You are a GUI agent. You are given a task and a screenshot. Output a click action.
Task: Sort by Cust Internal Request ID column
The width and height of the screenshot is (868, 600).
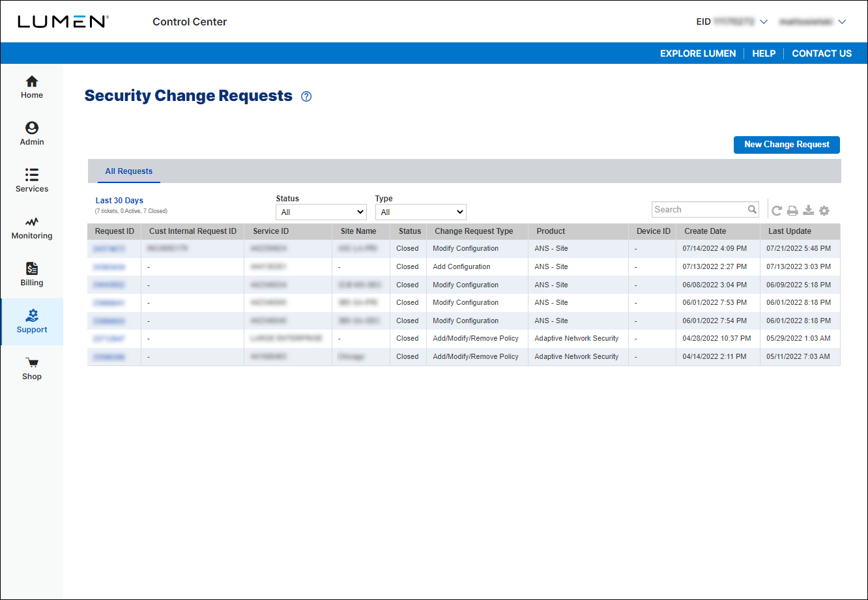[193, 231]
